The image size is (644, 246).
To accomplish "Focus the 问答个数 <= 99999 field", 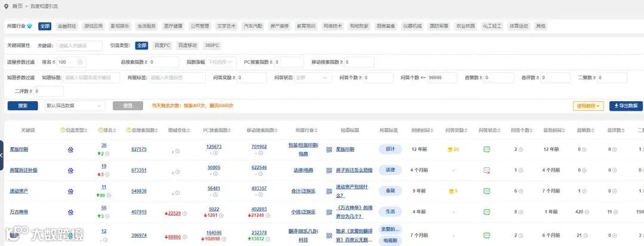I will 441,77.
